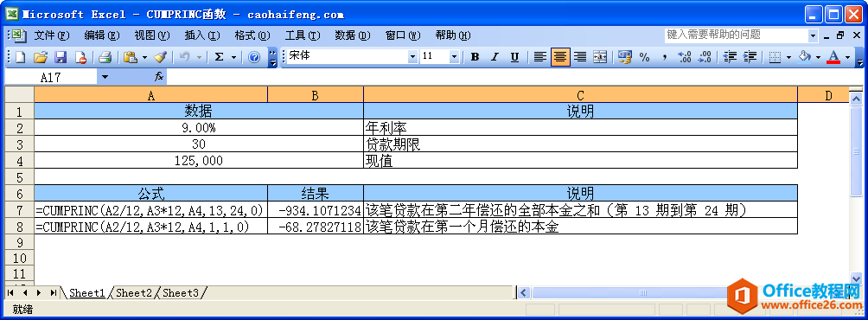Toggle underline formatting
The image size is (868, 320).
pyautogui.click(x=514, y=57)
